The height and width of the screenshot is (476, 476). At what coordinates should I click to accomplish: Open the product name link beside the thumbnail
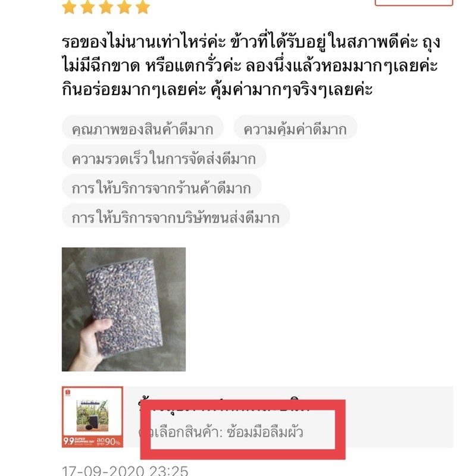[x=224, y=405]
